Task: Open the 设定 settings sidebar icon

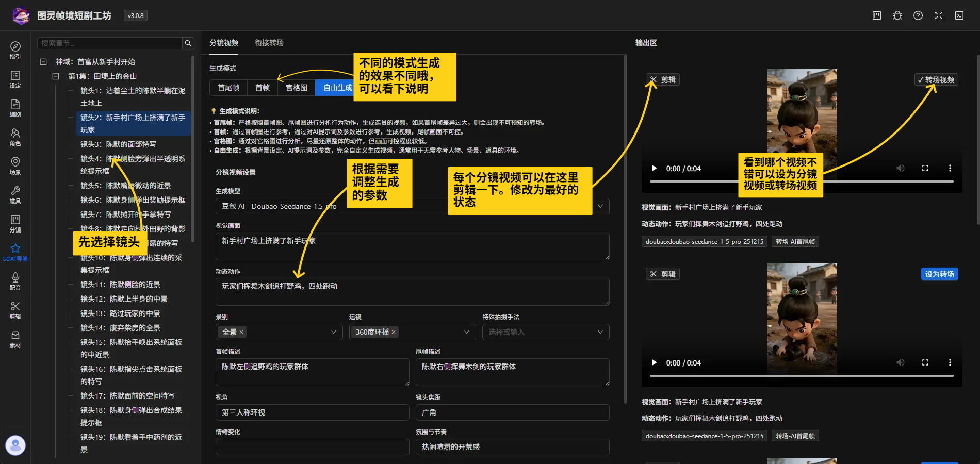Action: 15,79
